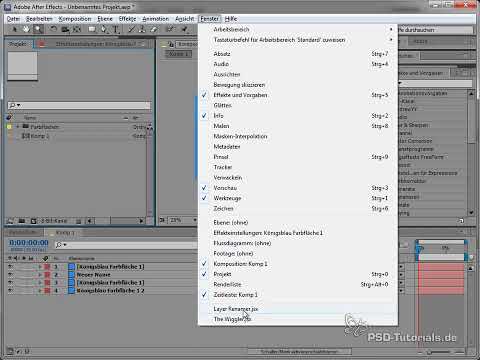The height and width of the screenshot is (360, 480).
Task: Select the Pen tool
Action: click(104, 29)
